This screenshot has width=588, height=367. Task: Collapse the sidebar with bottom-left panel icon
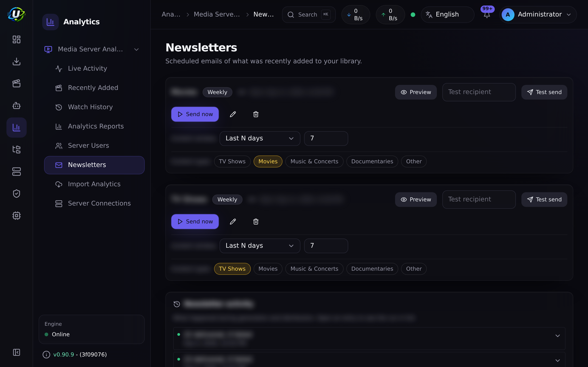[x=17, y=352]
